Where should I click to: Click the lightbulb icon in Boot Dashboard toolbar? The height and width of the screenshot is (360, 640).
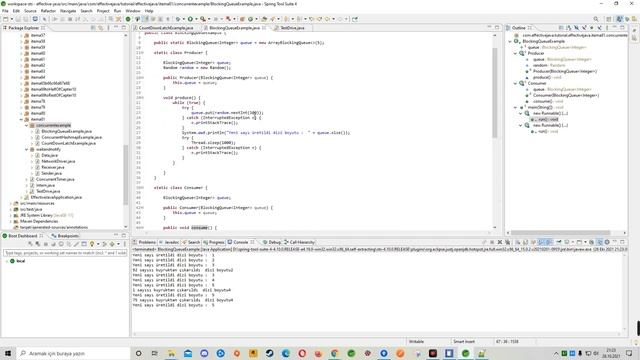click(x=92, y=244)
